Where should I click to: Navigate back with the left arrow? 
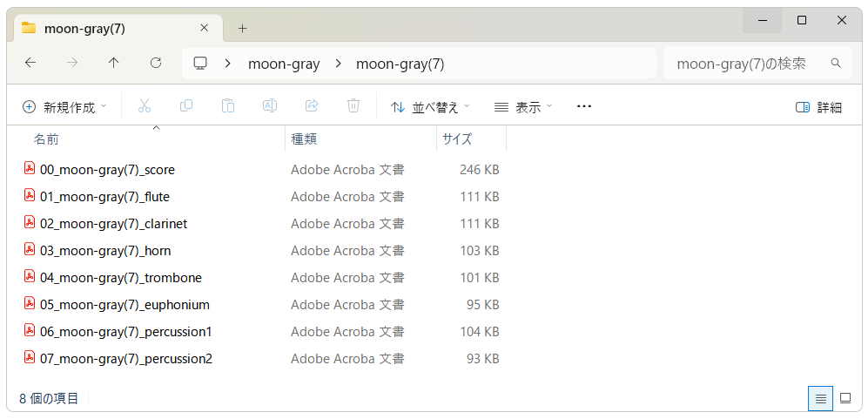30,63
